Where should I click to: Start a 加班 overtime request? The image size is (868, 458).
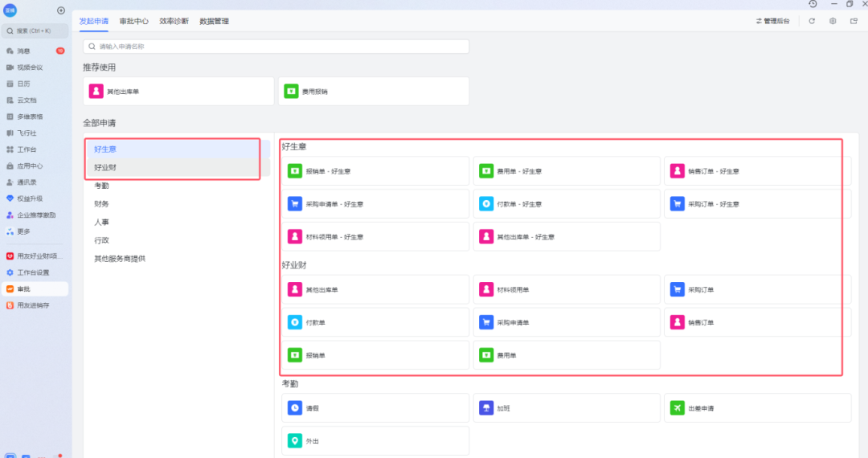coord(567,408)
